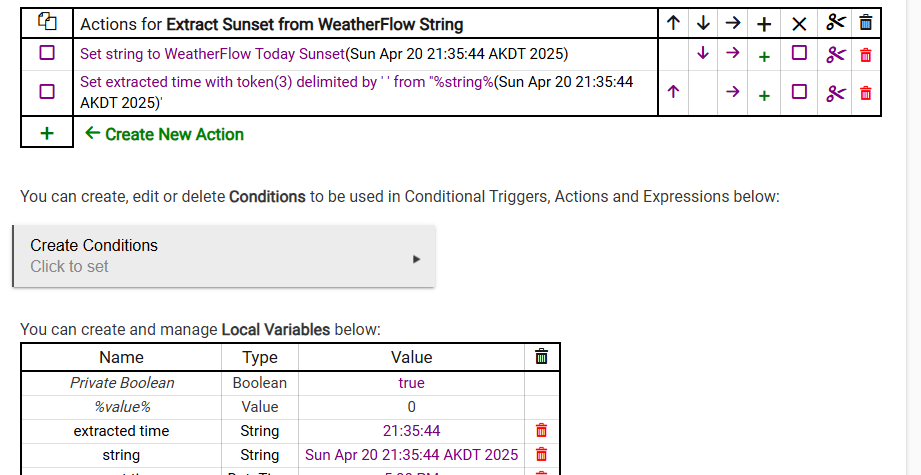
Task: Toggle the right-side box on the Set string row
Action: [799, 53]
